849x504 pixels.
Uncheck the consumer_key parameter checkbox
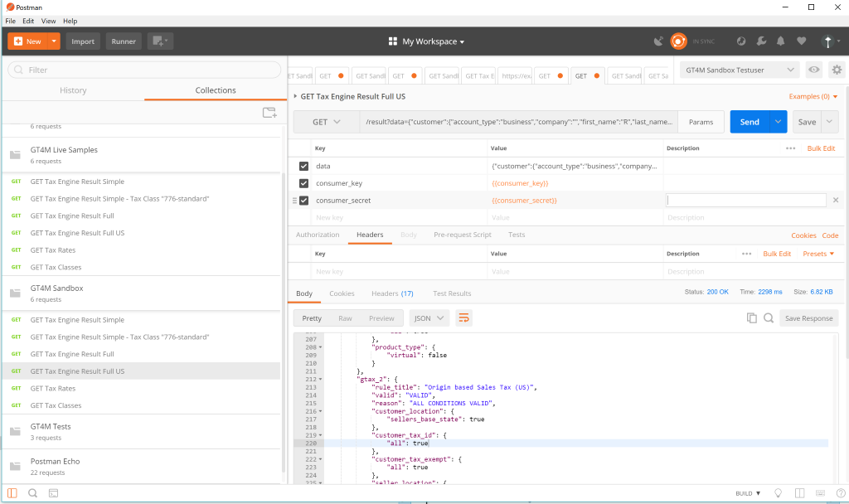(x=303, y=183)
